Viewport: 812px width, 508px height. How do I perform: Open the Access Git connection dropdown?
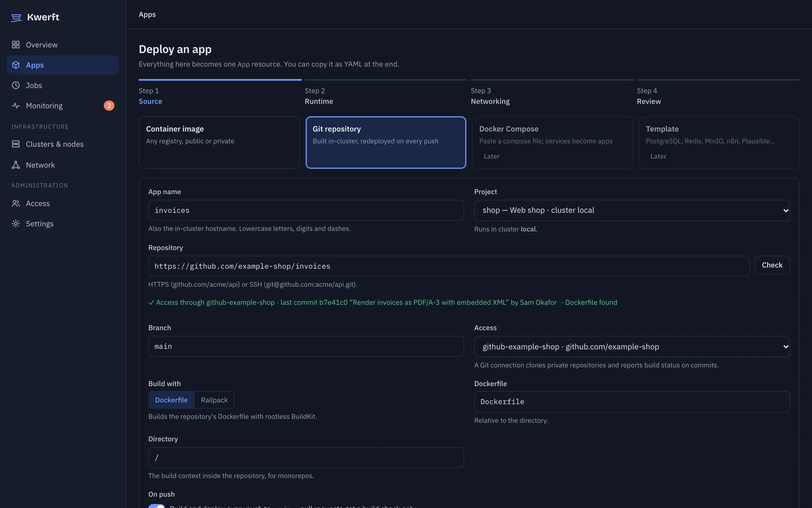(632, 346)
